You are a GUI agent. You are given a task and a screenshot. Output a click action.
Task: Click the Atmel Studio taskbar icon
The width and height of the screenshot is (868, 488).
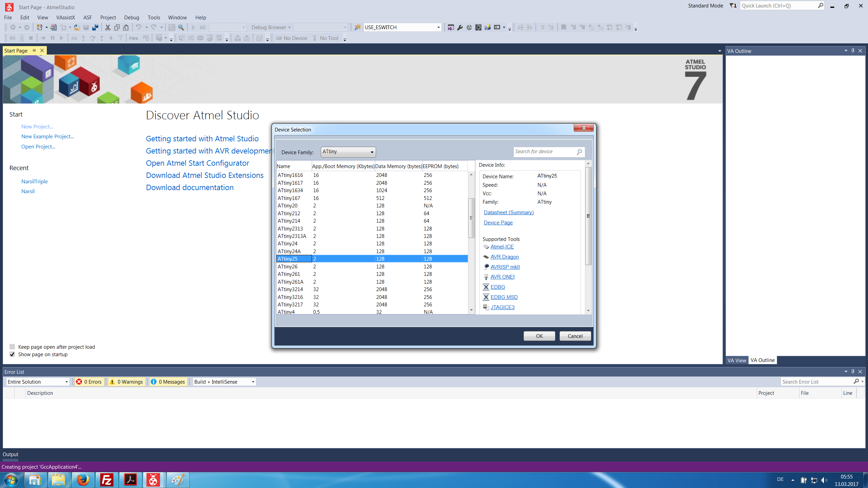pos(154,480)
